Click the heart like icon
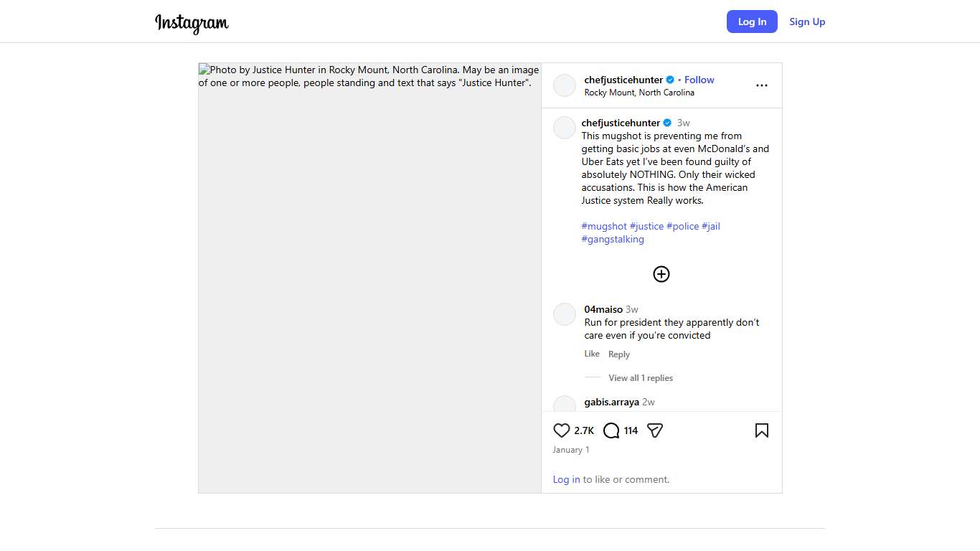This screenshot has height=551, width=980. click(562, 430)
